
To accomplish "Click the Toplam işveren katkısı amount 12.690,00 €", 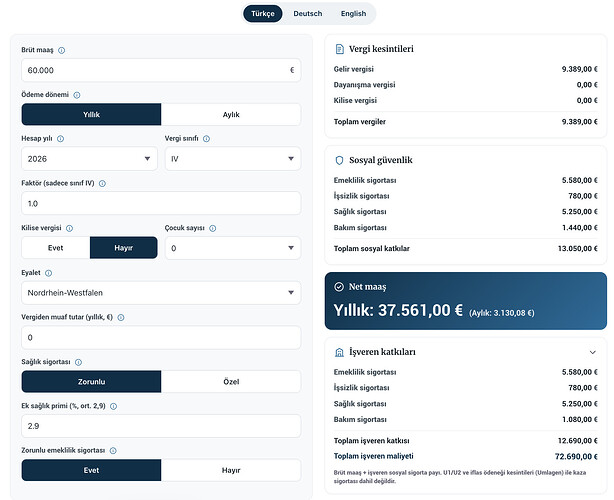I will 578,441.
